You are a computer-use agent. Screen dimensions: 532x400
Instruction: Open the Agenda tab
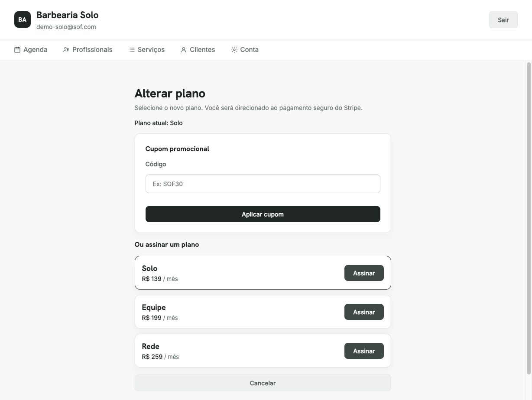point(31,50)
